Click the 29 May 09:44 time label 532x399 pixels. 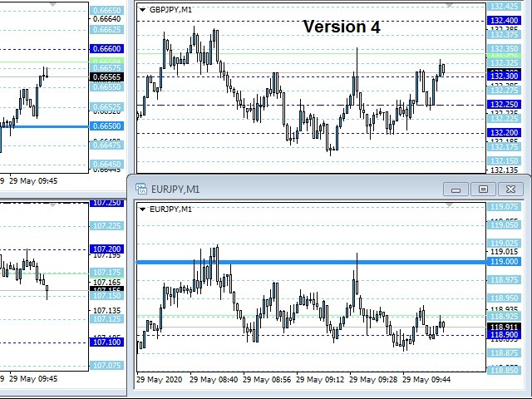[426, 379]
